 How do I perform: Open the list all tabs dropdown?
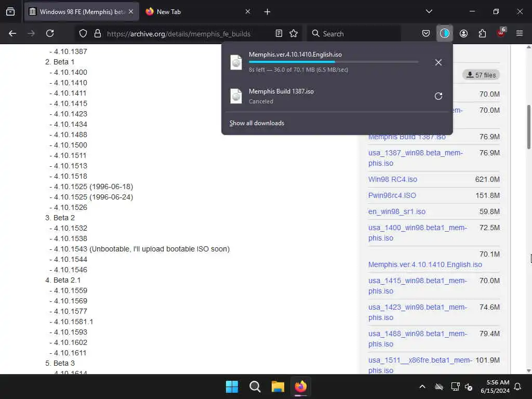pyautogui.click(x=429, y=11)
